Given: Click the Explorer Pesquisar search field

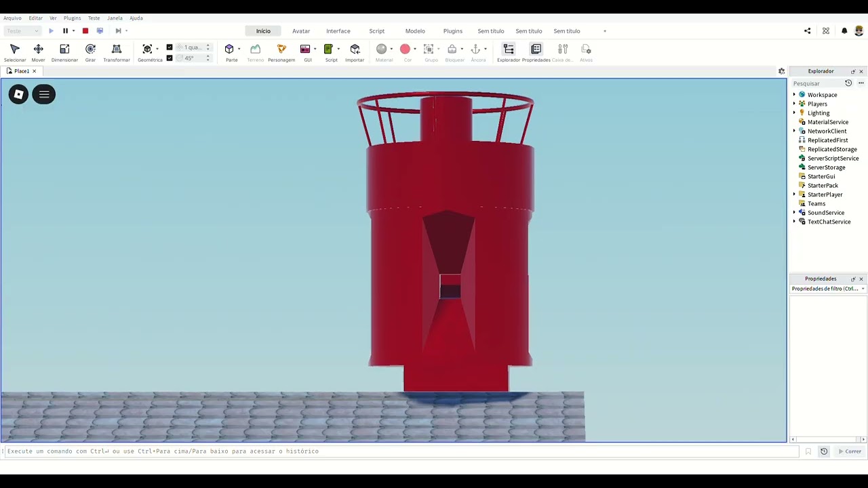Looking at the screenshot, I should [x=817, y=83].
